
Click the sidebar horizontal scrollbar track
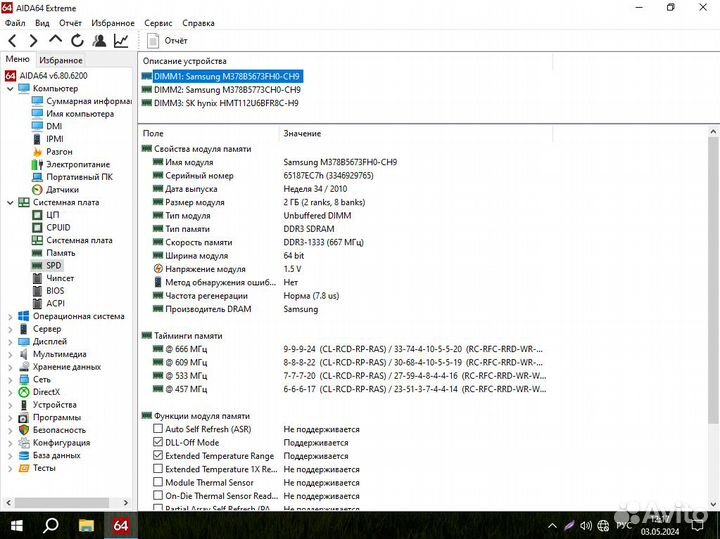pyautogui.click(x=70, y=503)
